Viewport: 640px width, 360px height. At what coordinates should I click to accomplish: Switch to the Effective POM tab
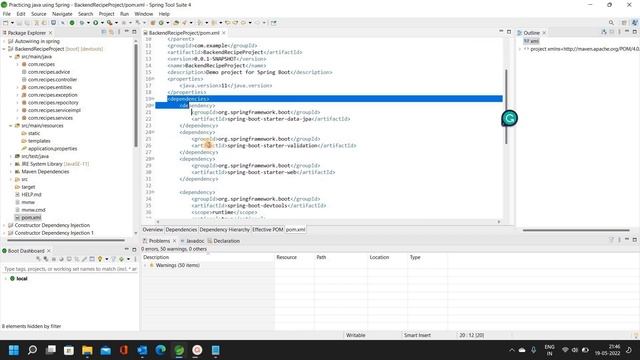[x=268, y=230]
